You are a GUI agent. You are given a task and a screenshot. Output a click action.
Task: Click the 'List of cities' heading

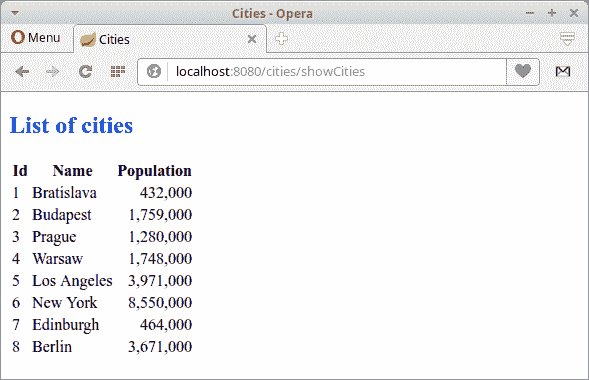(71, 125)
